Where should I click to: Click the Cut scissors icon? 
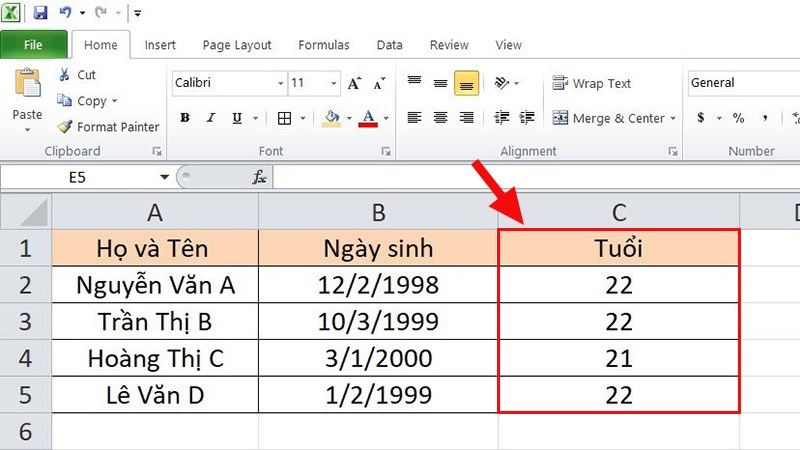click(x=64, y=74)
